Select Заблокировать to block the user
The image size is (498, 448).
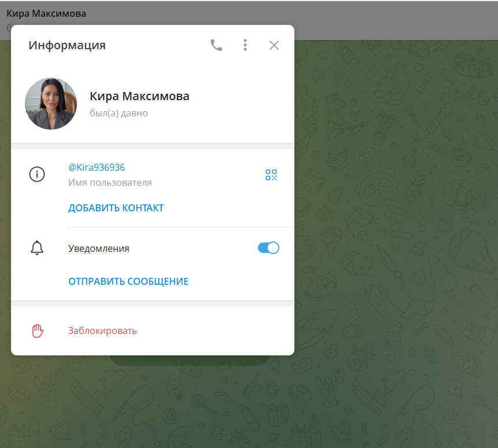pos(102,331)
